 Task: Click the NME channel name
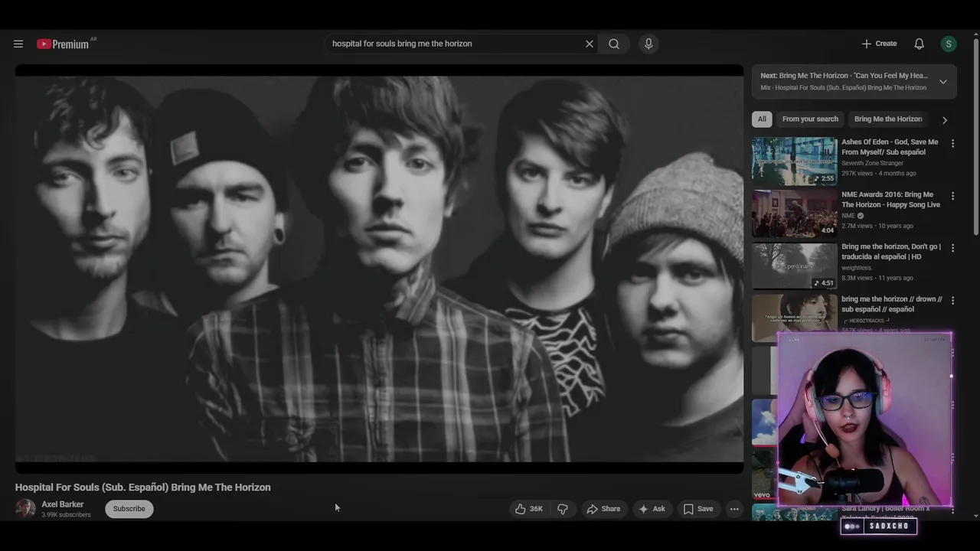point(848,216)
